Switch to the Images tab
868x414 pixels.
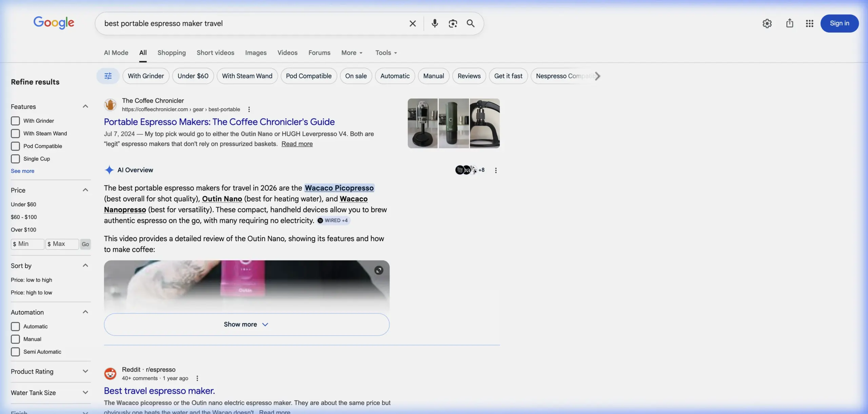(256, 53)
